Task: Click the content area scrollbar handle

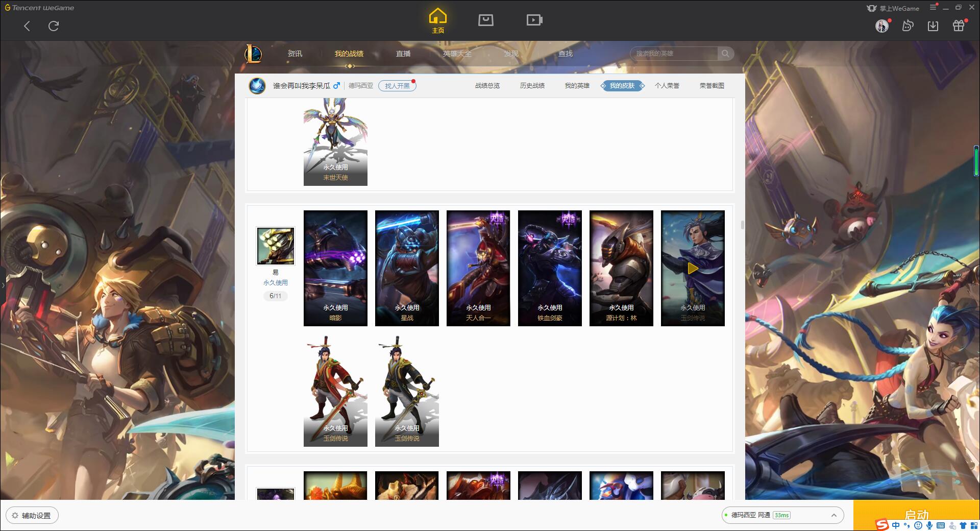Action: click(742, 225)
